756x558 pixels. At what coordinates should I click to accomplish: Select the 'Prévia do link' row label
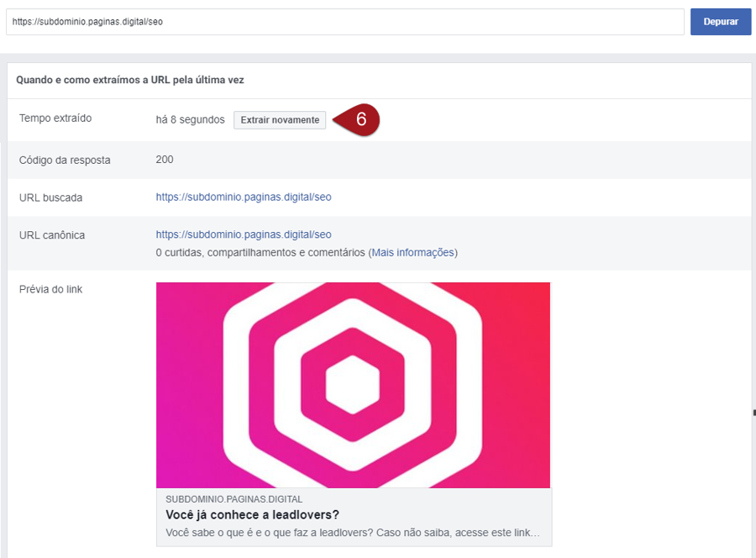pyautogui.click(x=51, y=289)
